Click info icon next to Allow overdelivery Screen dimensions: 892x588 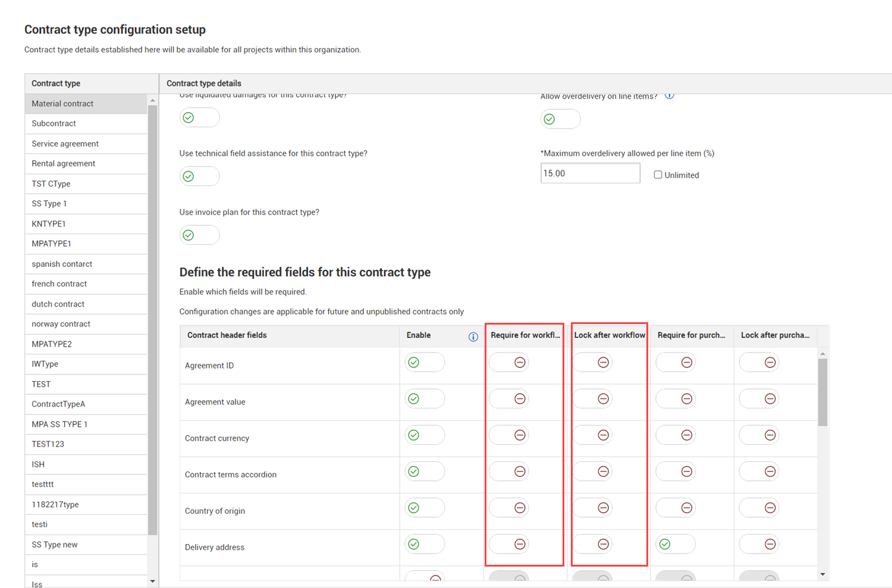pyautogui.click(x=670, y=95)
